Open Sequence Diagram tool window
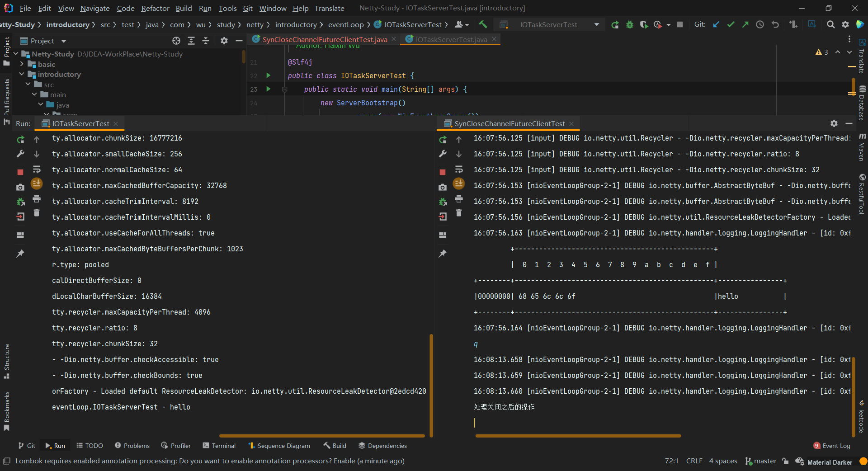Viewport: 868px width, 471px height. coord(279,446)
